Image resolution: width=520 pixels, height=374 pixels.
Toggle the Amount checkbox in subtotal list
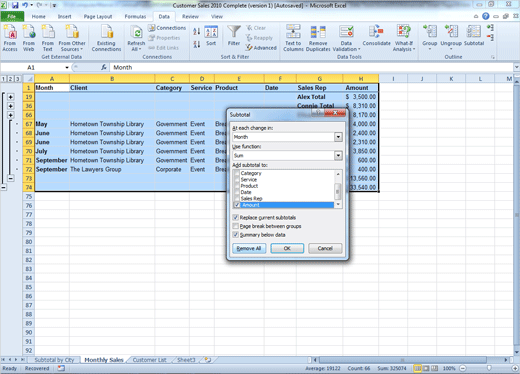(237, 205)
